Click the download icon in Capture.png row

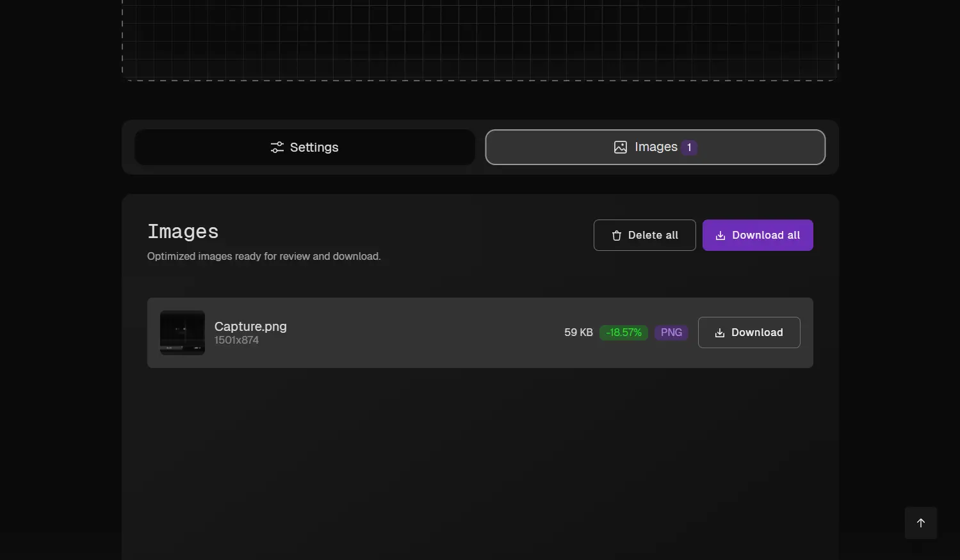[719, 333]
